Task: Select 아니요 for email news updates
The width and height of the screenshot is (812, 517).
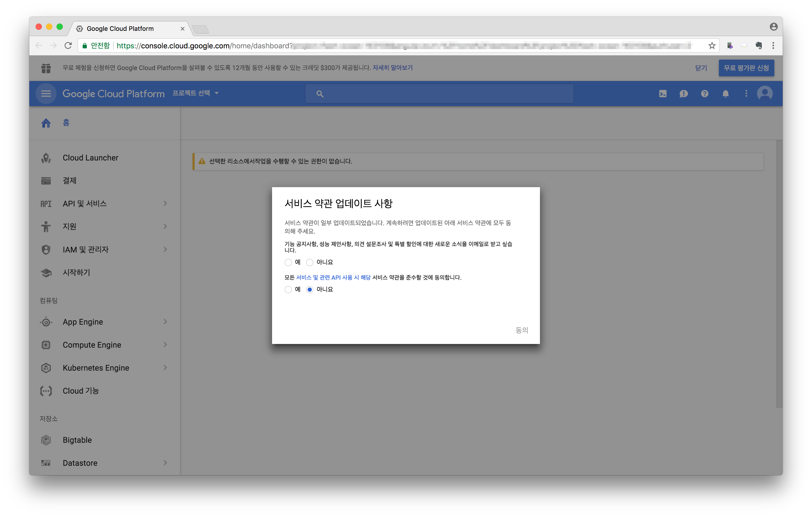Action: (x=309, y=262)
